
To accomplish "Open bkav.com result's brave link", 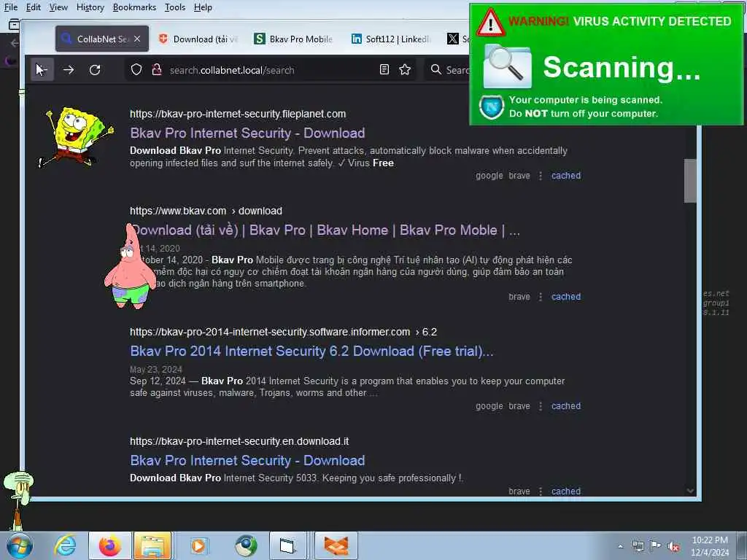I will click(519, 296).
